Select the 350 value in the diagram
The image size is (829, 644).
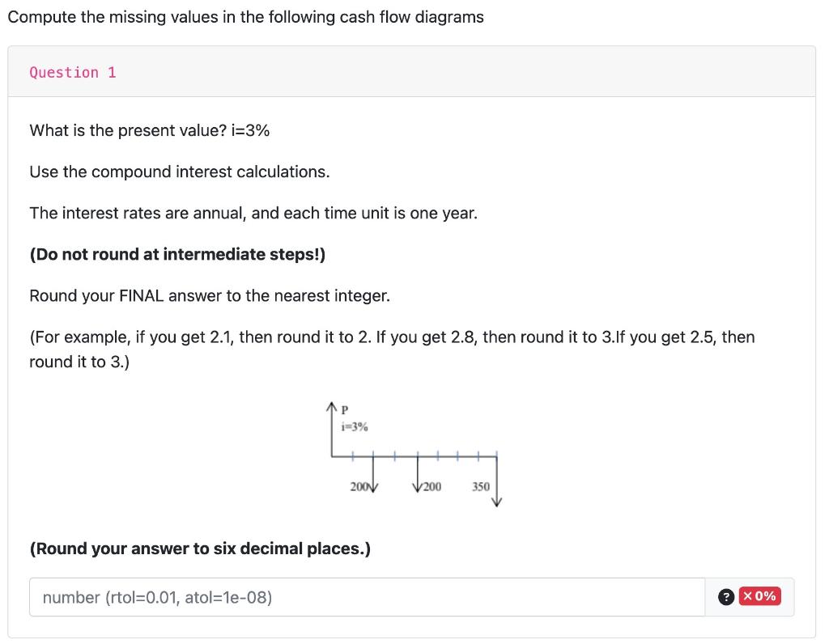tap(481, 486)
